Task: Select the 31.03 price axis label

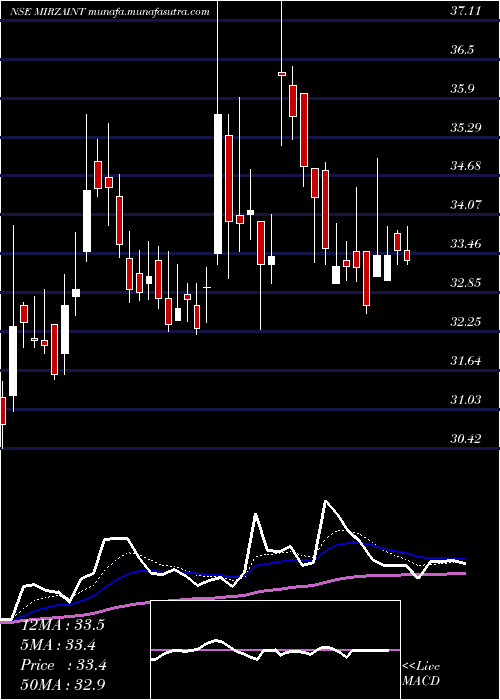Action: click(x=466, y=399)
